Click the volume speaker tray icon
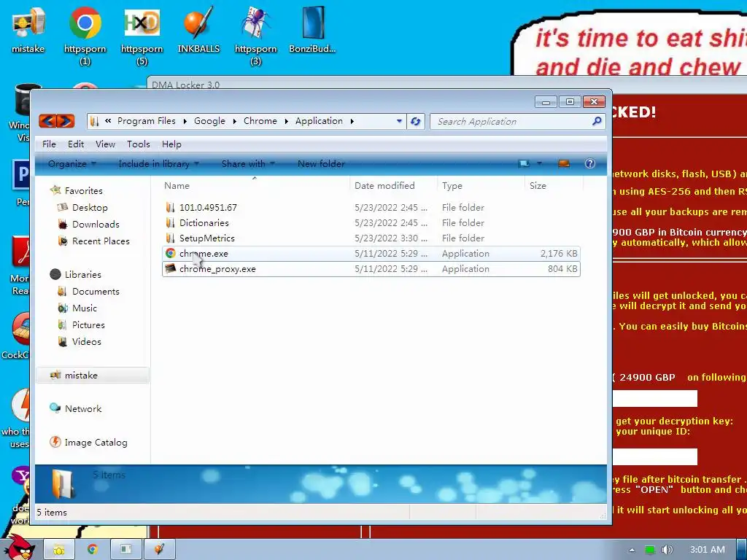Image resolution: width=747 pixels, height=560 pixels. 667,550
